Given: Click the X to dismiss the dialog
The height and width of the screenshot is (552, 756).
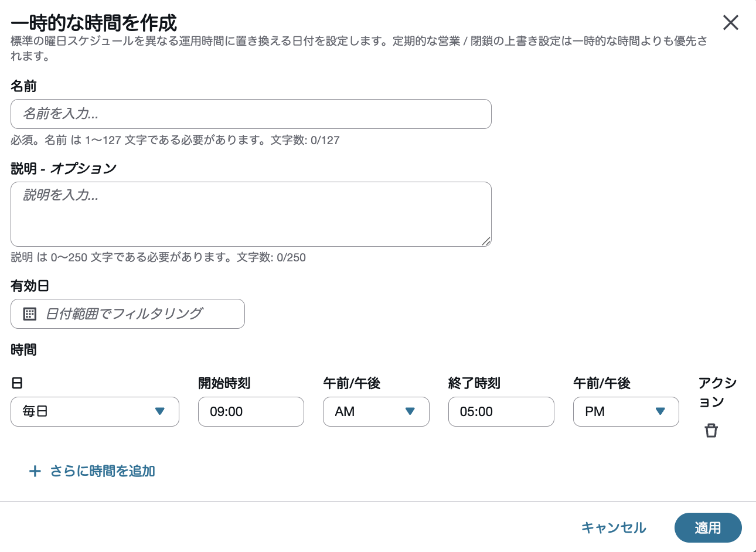Looking at the screenshot, I should [731, 23].
